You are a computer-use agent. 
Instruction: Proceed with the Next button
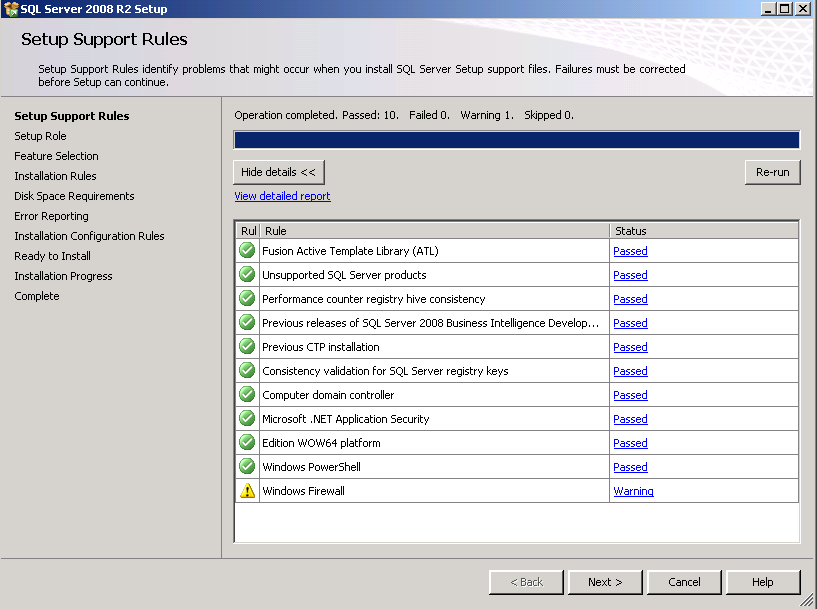[605, 582]
